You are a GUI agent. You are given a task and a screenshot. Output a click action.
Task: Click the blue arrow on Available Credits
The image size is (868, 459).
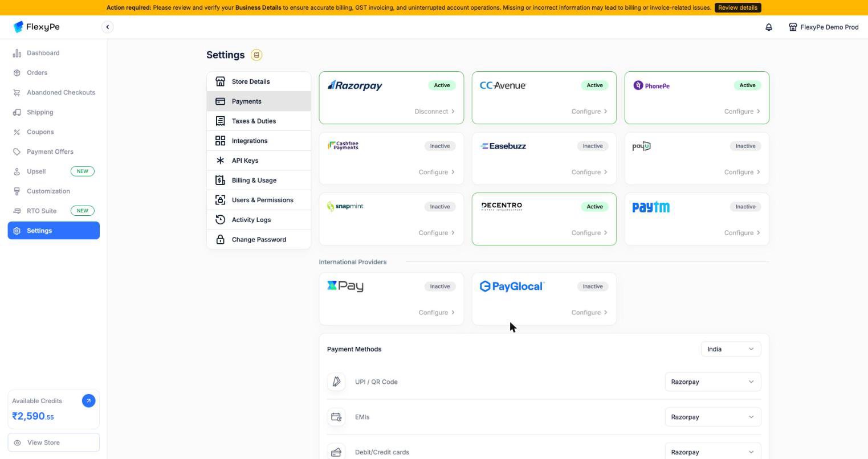pyautogui.click(x=88, y=401)
